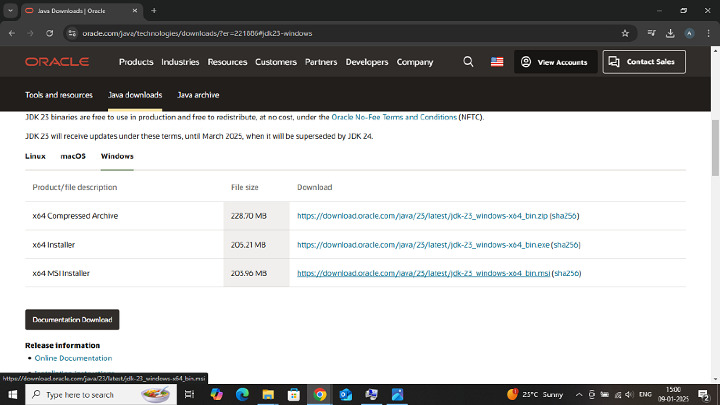This screenshot has height=405, width=720.
Task: Click the page vertical scrollbar thumb
Action: 715,147
